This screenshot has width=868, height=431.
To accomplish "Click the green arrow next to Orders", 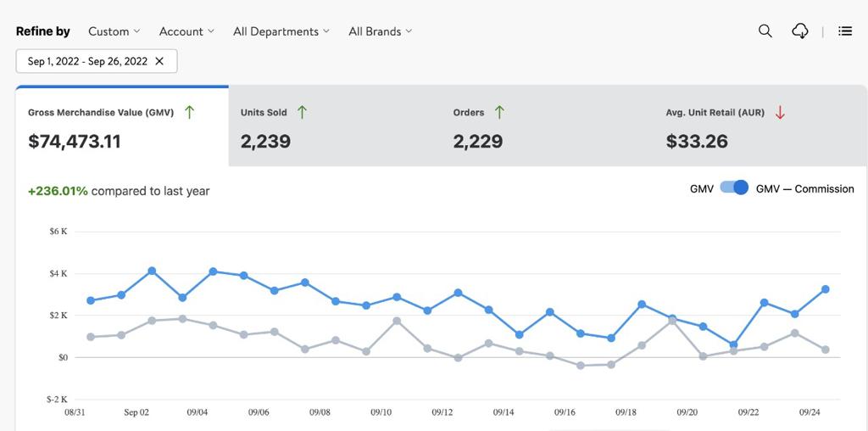I will coord(499,112).
